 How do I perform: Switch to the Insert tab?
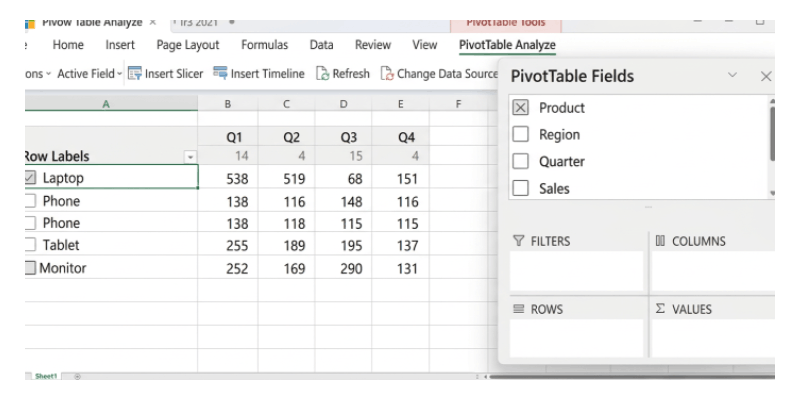[x=120, y=45]
